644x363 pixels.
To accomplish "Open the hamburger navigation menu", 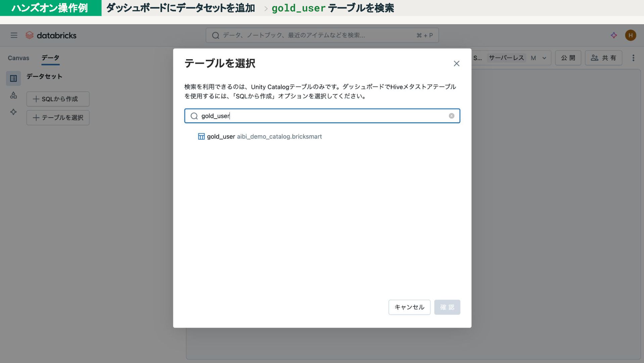I will (14, 35).
